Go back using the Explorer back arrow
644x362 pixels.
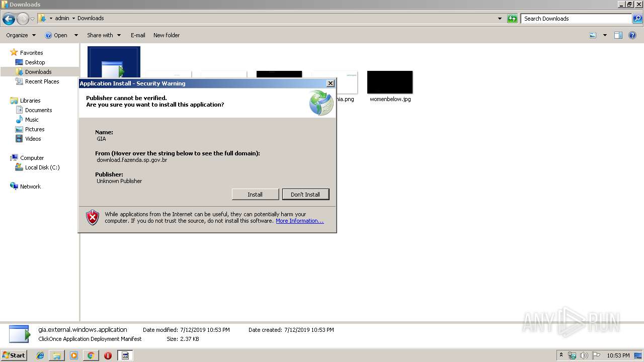(x=9, y=19)
